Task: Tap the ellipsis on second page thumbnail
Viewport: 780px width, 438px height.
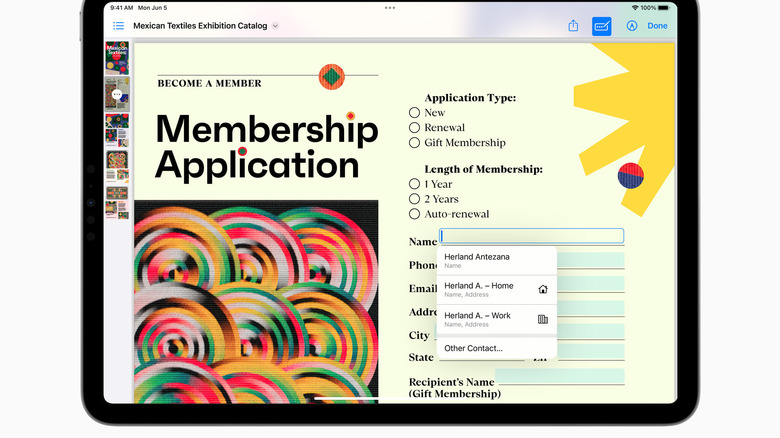Action: tap(117, 94)
